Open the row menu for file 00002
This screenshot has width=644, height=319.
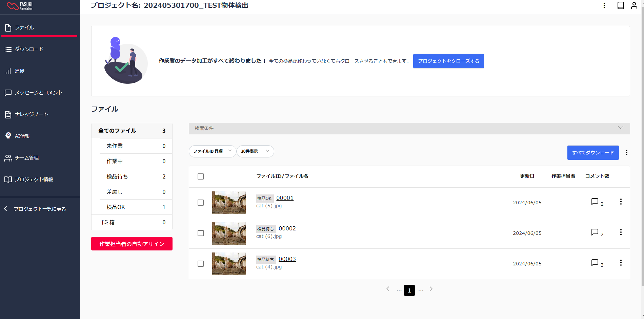coord(621,232)
